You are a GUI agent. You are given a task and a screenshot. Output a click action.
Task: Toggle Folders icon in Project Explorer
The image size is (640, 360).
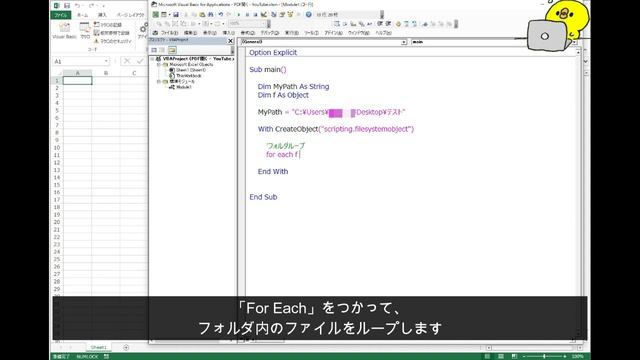click(172, 50)
